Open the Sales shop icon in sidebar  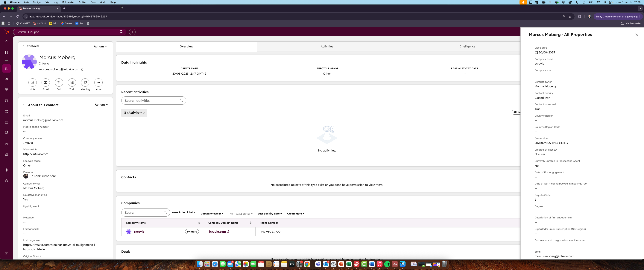[7, 101]
